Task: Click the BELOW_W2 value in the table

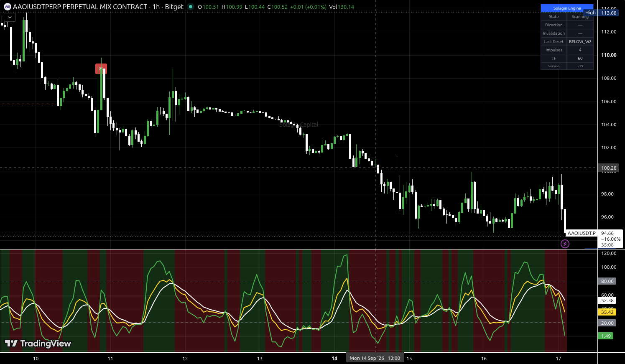Action: point(580,42)
